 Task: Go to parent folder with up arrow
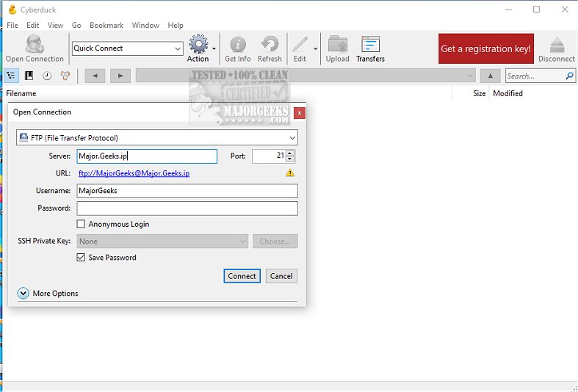coord(491,76)
